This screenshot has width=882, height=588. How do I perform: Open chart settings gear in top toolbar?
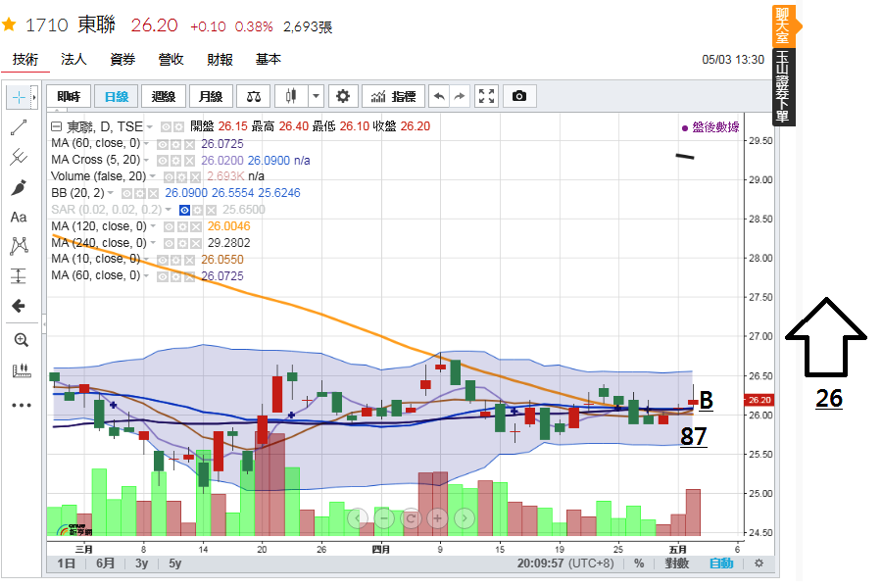pyautogui.click(x=343, y=96)
